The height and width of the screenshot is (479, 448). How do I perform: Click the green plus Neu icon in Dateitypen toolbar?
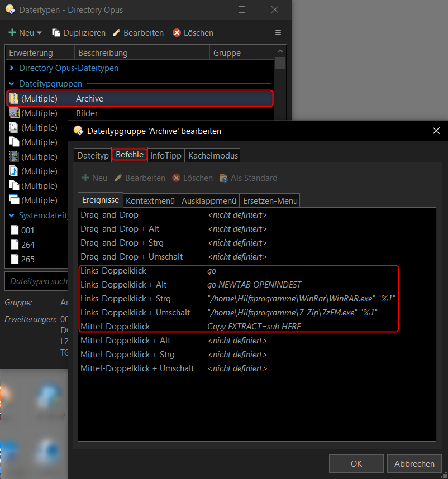coord(12,33)
